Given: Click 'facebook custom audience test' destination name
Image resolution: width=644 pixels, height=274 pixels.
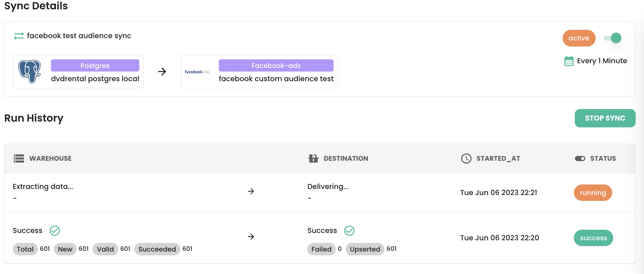Looking at the screenshot, I should [x=276, y=79].
